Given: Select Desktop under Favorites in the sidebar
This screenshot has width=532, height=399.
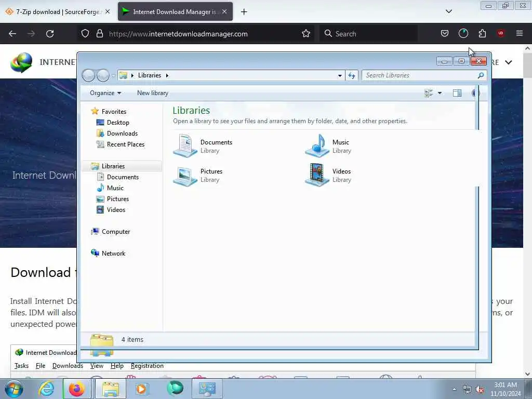Looking at the screenshot, I should 118,123.
